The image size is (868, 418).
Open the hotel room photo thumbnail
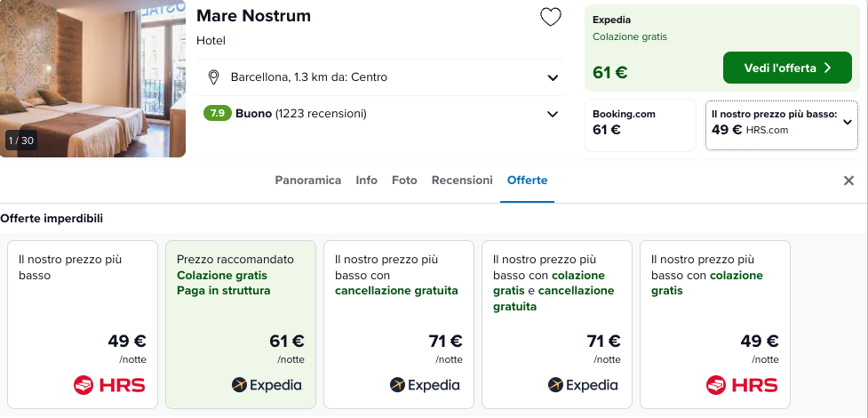[x=92, y=79]
